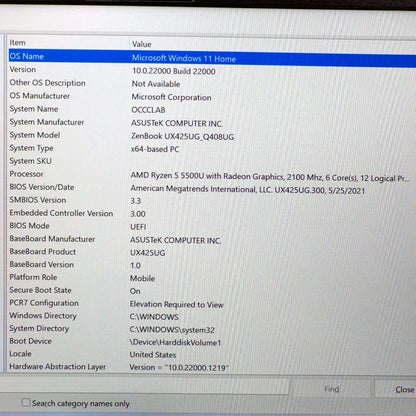Viewport: 416px width, 416px height.
Task: Click the AMD Ryzen 5 5500U value
Action: [270, 177]
